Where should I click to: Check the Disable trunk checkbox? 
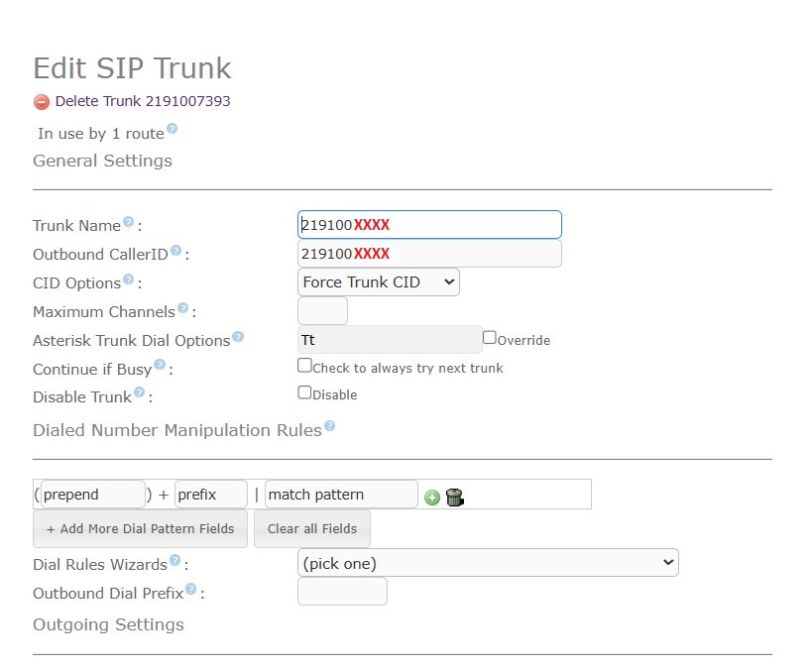point(303,392)
